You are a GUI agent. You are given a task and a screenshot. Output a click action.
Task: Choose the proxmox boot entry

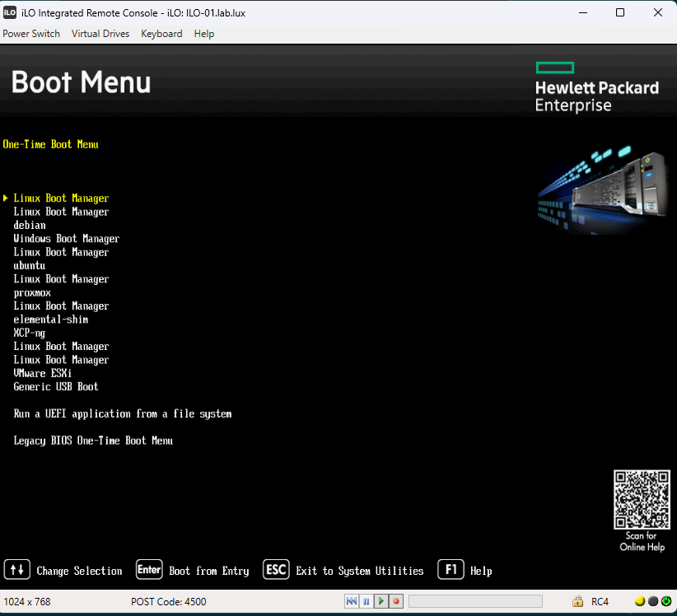click(32, 292)
